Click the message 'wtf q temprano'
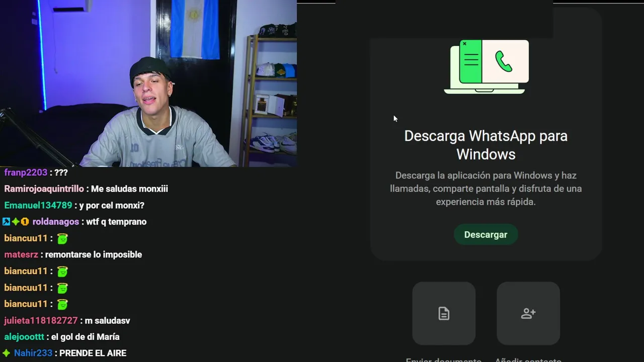The height and width of the screenshot is (362, 644). [116, 222]
